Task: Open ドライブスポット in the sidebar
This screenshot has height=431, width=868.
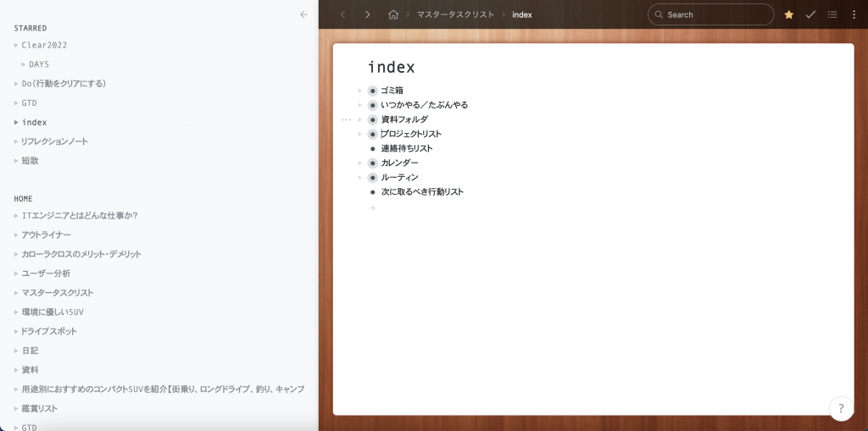Action: [49, 331]
